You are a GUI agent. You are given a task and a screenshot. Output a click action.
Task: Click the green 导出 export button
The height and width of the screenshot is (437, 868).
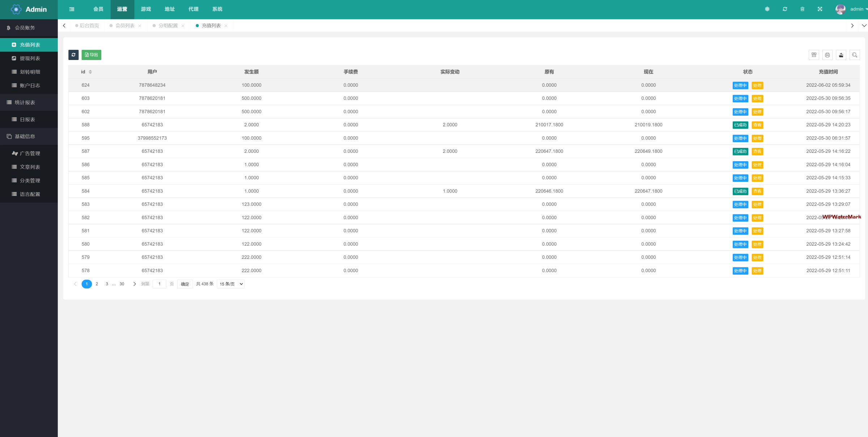click(92, 55)
